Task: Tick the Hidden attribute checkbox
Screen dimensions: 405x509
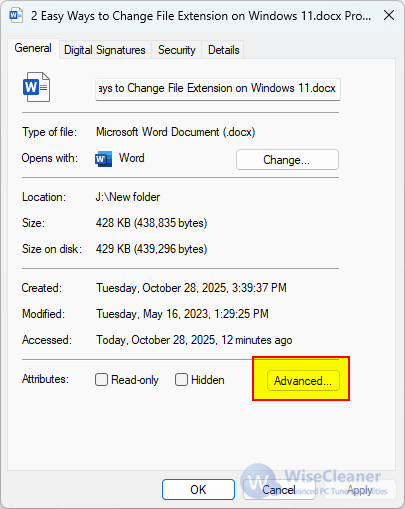Action: click(181, 380)
